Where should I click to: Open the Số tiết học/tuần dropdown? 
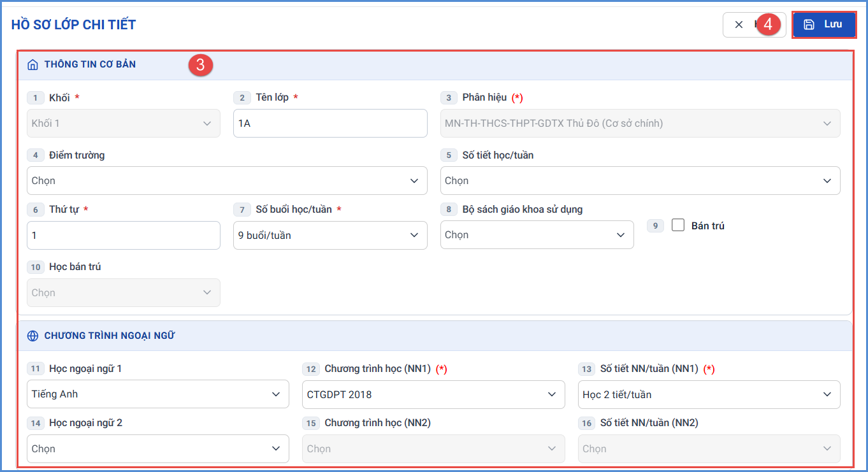click(640, 181)
